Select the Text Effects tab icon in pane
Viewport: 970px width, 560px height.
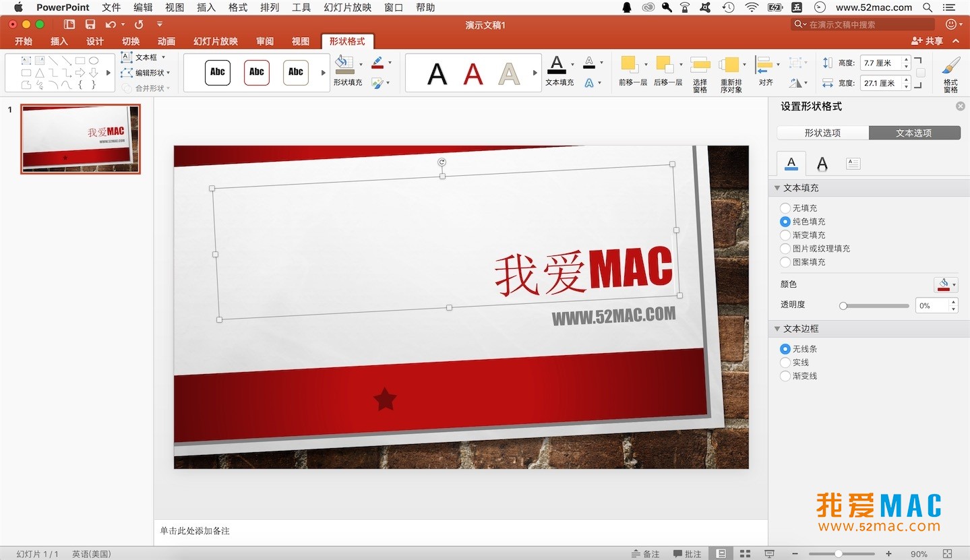822,163
